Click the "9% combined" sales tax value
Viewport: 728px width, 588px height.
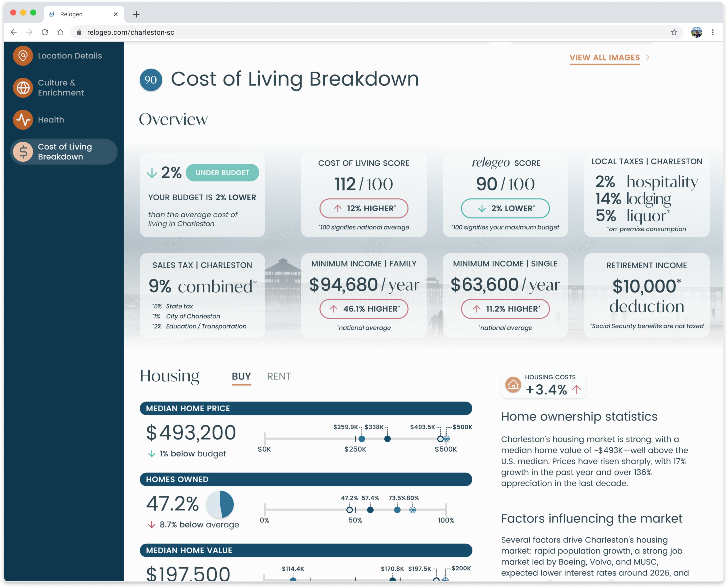pyautogui.click(x=202, y=286)
